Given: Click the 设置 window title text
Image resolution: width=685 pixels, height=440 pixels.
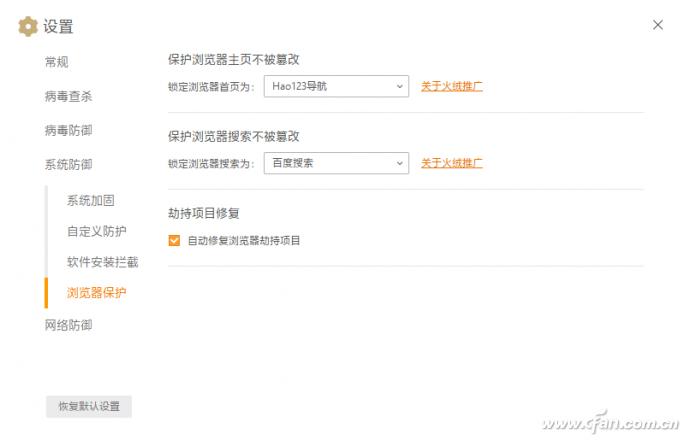Looking at the screenshot, I should [58, 27].
